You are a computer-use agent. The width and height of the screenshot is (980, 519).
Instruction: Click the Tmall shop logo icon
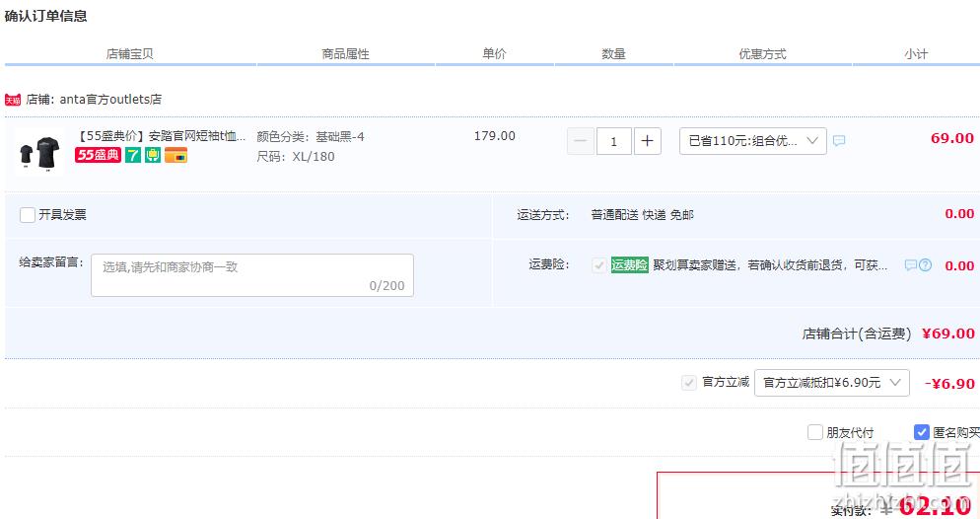(13, 100)
